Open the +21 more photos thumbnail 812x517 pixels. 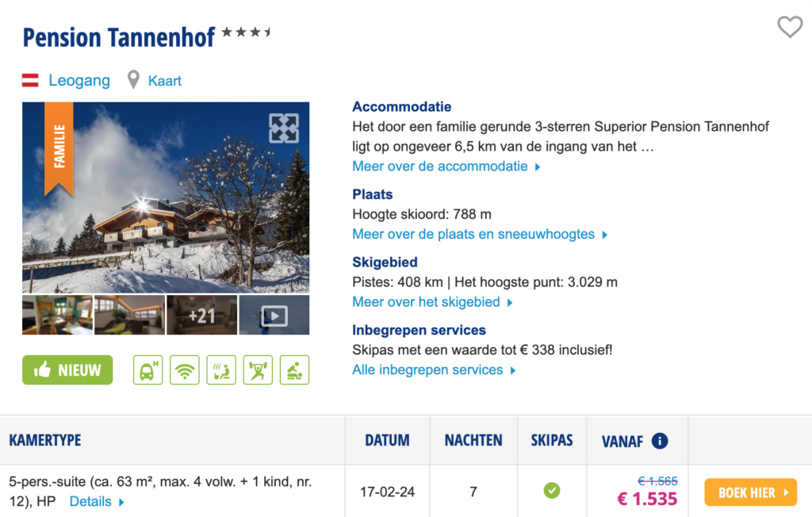pyautogui.click(x=201, y=316)
